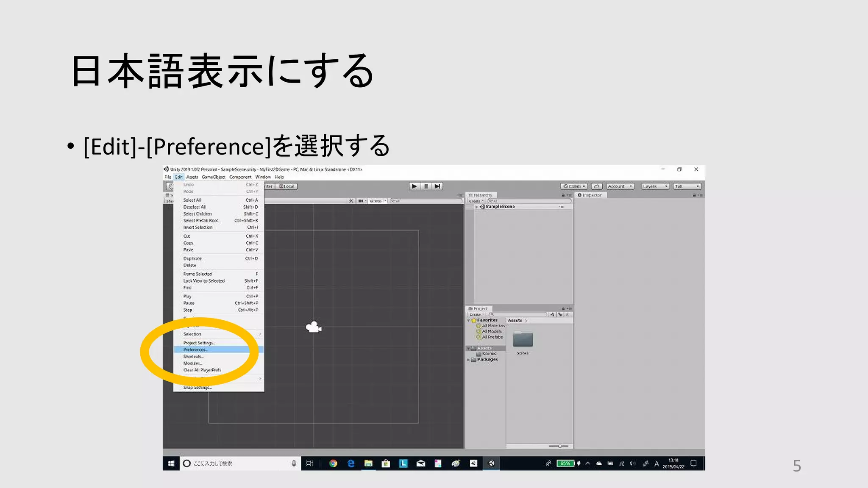This screenshot has width=868, height=488.
Task: Open File Explorer from the taskbar
Action: 368,463
